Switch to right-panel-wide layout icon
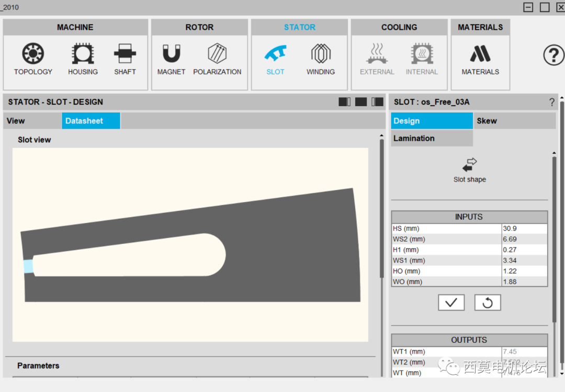Image resolution: width=565 pixels, height=392 pixels. [x=377, y=102]
